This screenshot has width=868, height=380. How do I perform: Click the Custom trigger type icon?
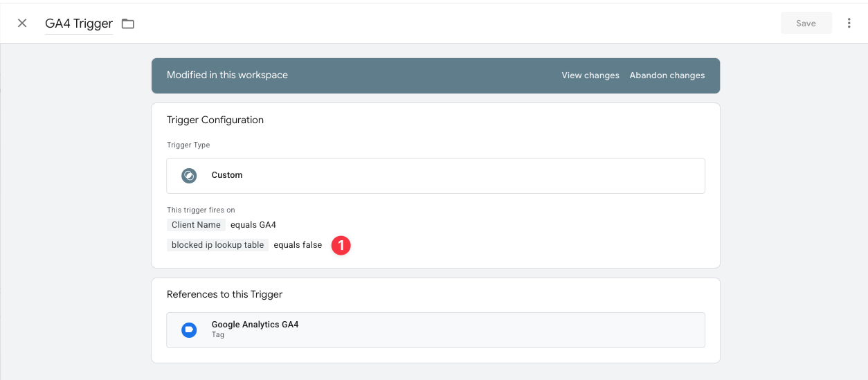(x=189, y=176)
